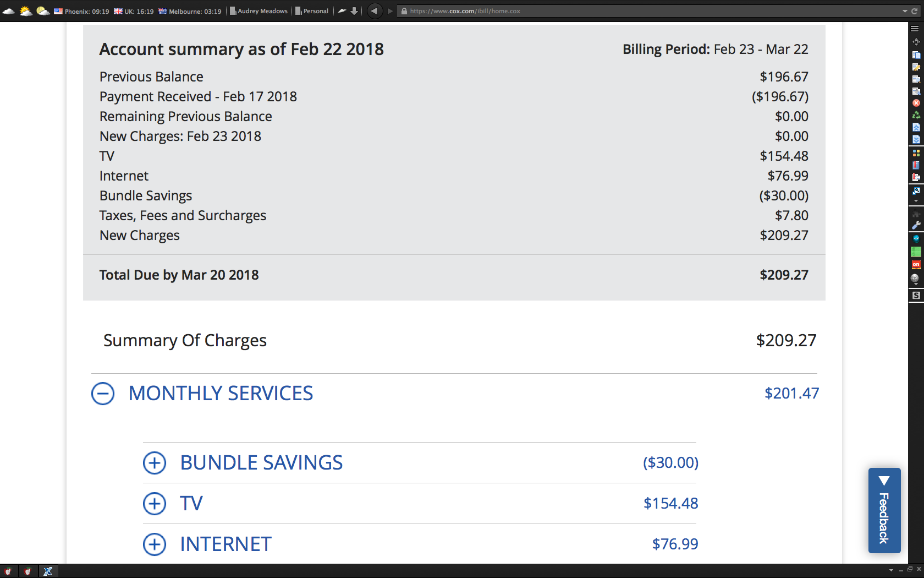Expand the TV charges section
The height and width of the screenshot is (578, 924).
[155, 504]
